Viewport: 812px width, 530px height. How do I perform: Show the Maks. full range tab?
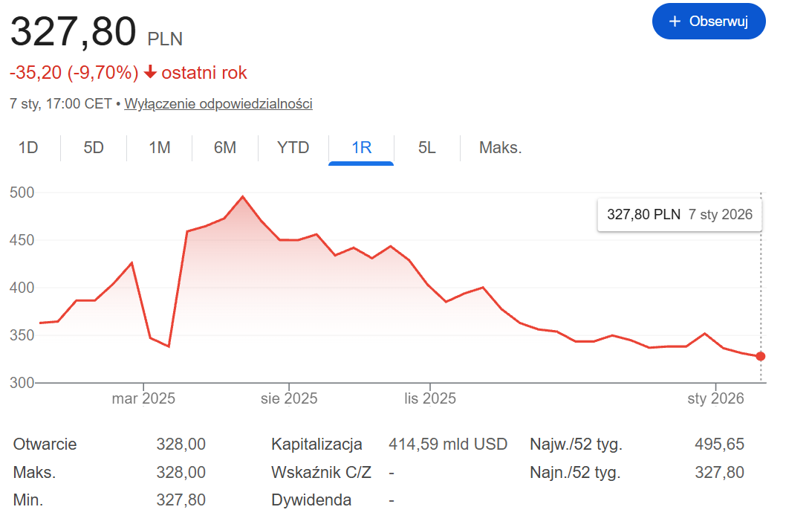coord(500,147)
